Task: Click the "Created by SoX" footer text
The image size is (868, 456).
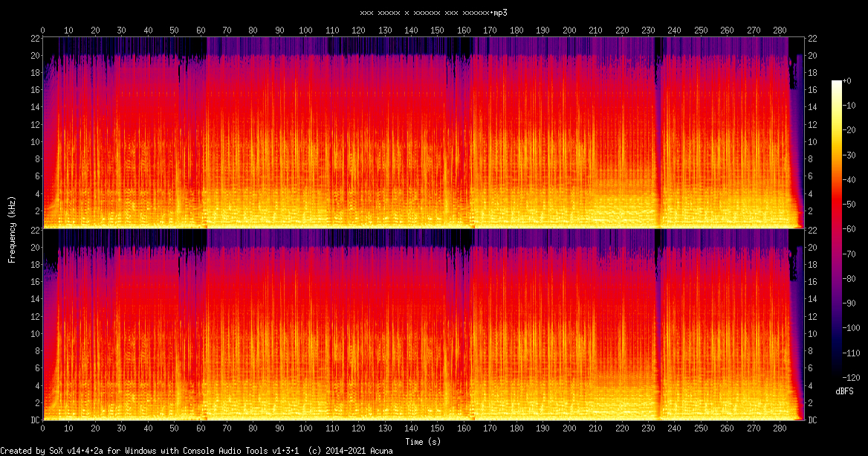Action: point(196,451)
